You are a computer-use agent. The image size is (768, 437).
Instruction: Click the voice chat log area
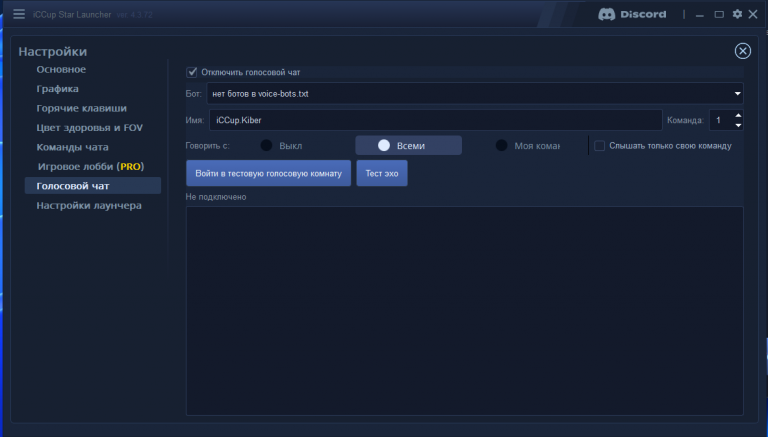coord(464,311)
